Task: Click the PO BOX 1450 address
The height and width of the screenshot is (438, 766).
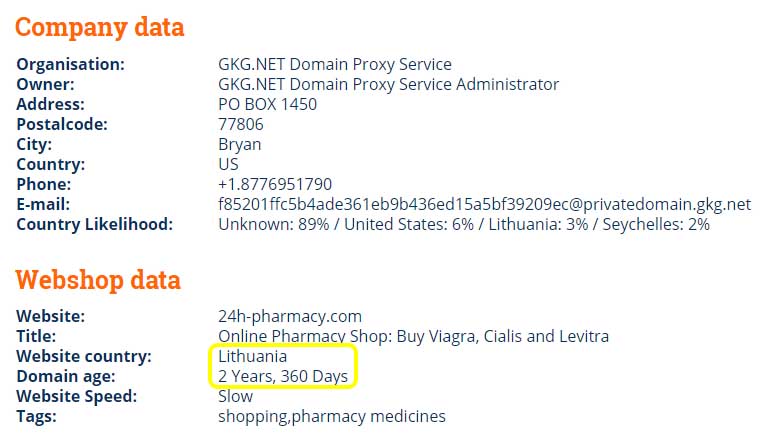Action: (x=267, y=104)
